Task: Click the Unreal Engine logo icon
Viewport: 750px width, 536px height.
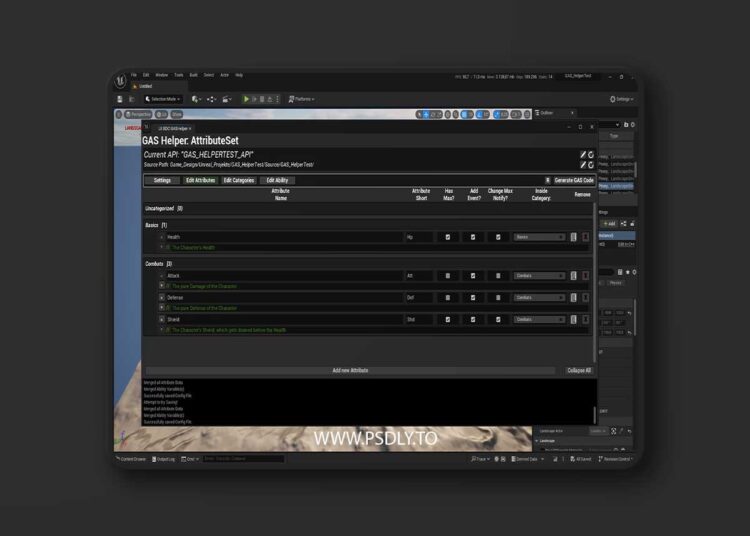Action: (120, 80)
